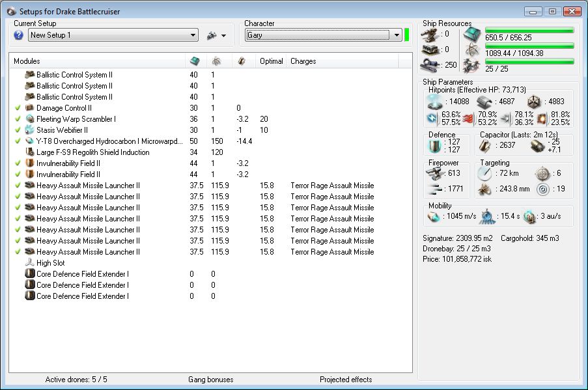Screen dimensions: 588x390
Task: Select the empty High Slot row
Action: click(x=210, y=263)
